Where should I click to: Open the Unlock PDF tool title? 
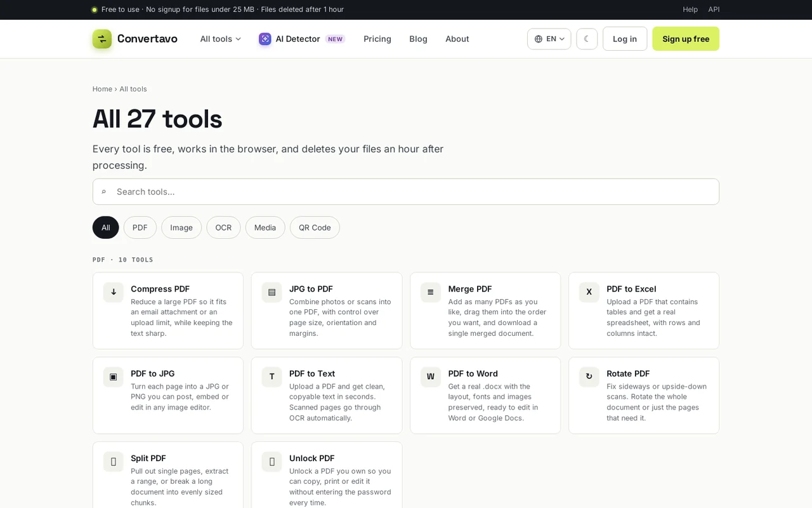[311, 458]
